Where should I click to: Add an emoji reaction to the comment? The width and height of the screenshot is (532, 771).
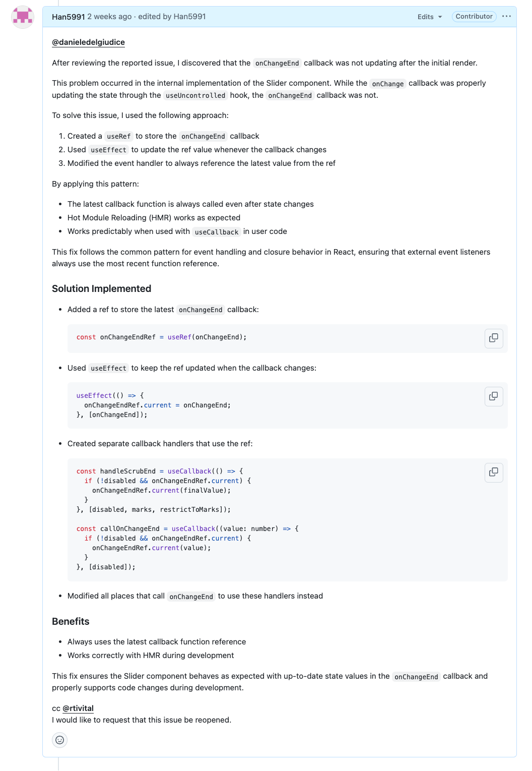(59, 740)
